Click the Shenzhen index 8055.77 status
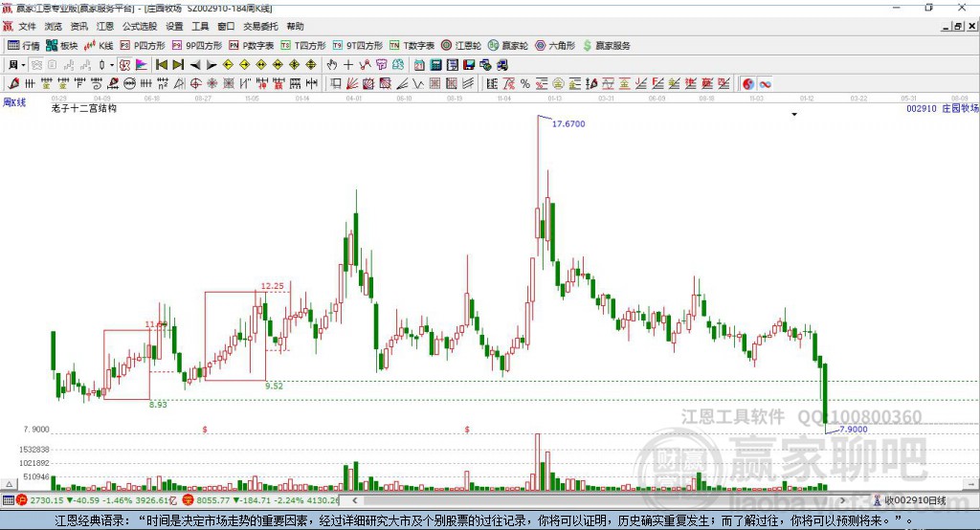Viewport: 980px width, 530px height. point(261,500)
